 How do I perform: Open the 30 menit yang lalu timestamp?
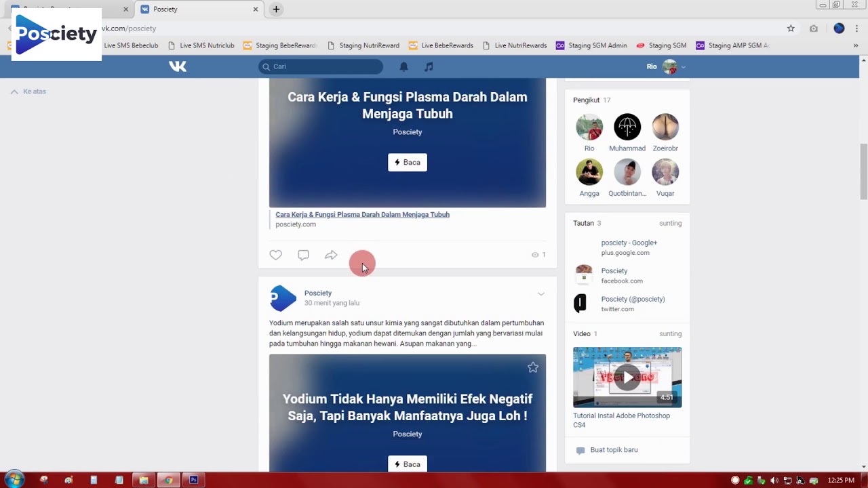[332, 303]
